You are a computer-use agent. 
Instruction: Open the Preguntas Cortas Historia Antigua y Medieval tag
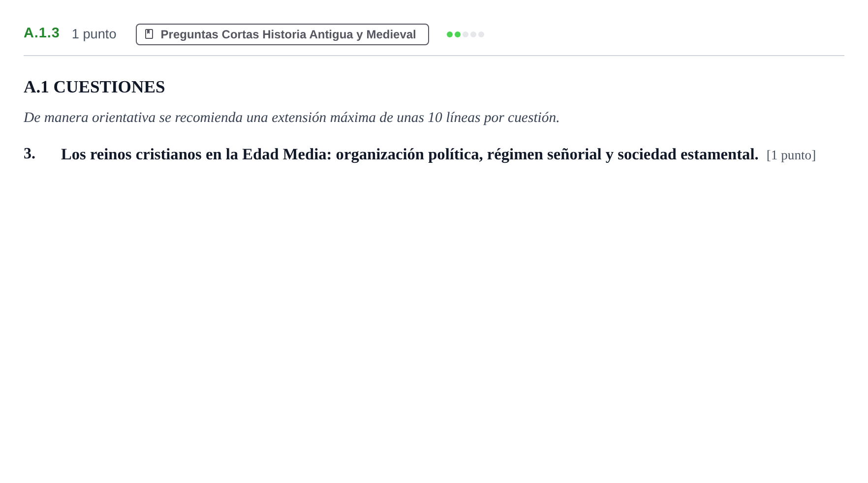pos(282,34)
